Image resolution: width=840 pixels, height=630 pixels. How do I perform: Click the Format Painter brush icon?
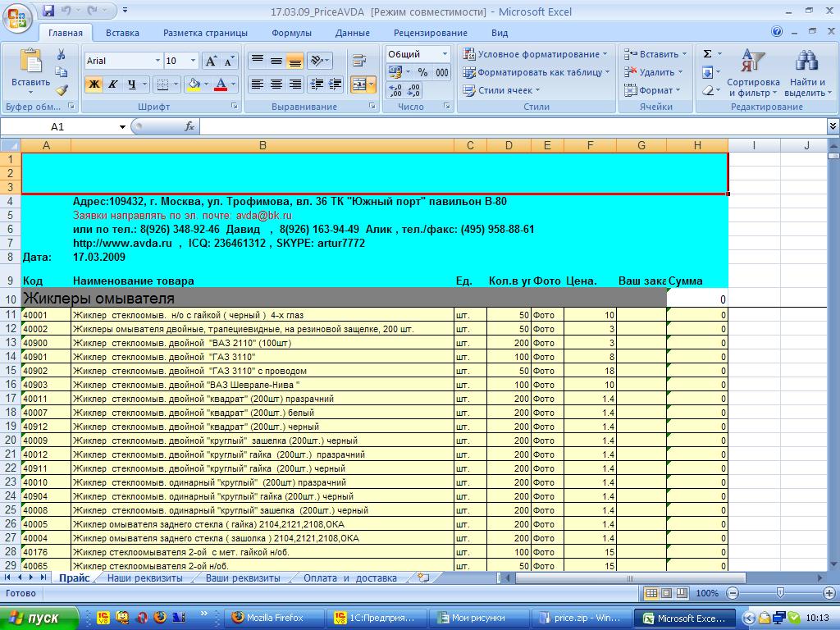click(62, 90)
